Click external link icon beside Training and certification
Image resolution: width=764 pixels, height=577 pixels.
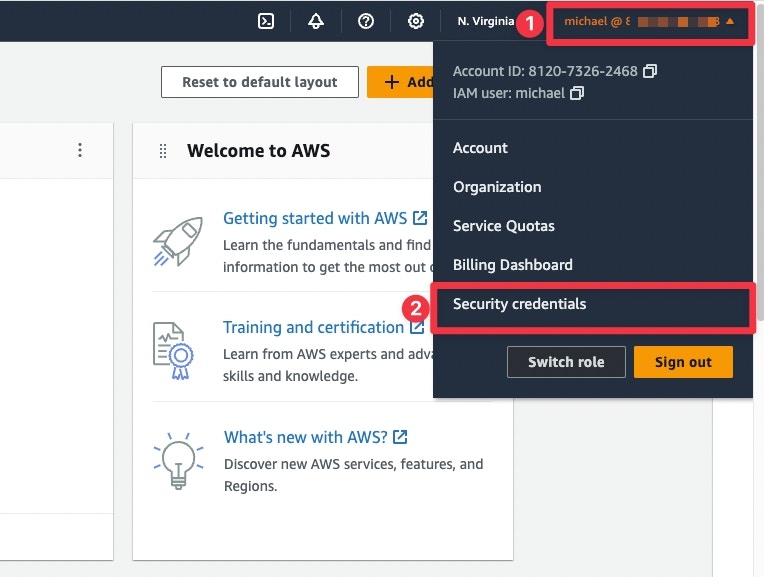pos(417,327)
